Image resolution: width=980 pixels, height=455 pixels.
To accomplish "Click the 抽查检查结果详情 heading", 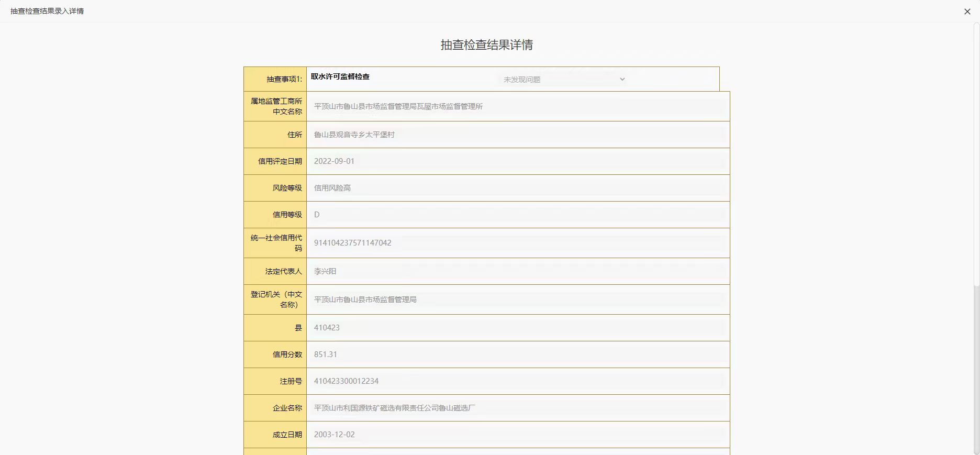I will 486,45.
